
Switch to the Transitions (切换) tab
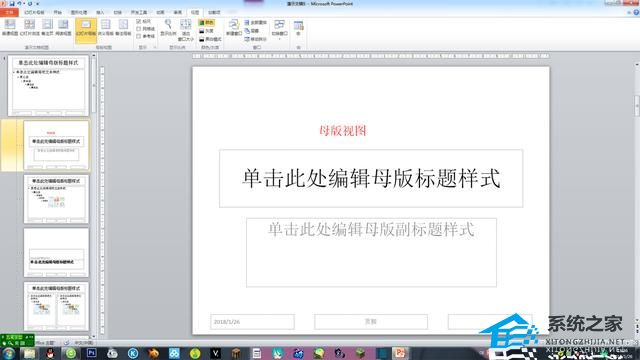tap(118, 13)
